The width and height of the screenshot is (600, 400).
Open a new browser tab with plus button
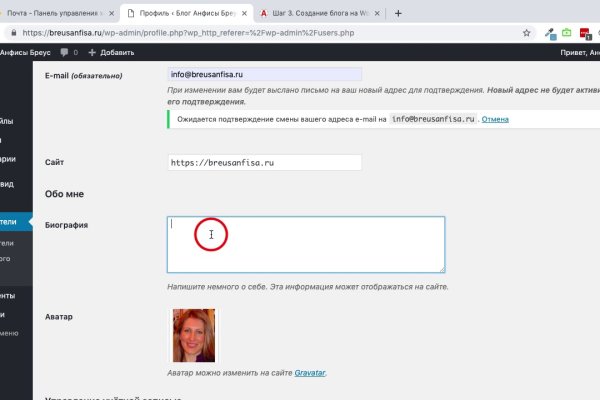click(398, 13)
